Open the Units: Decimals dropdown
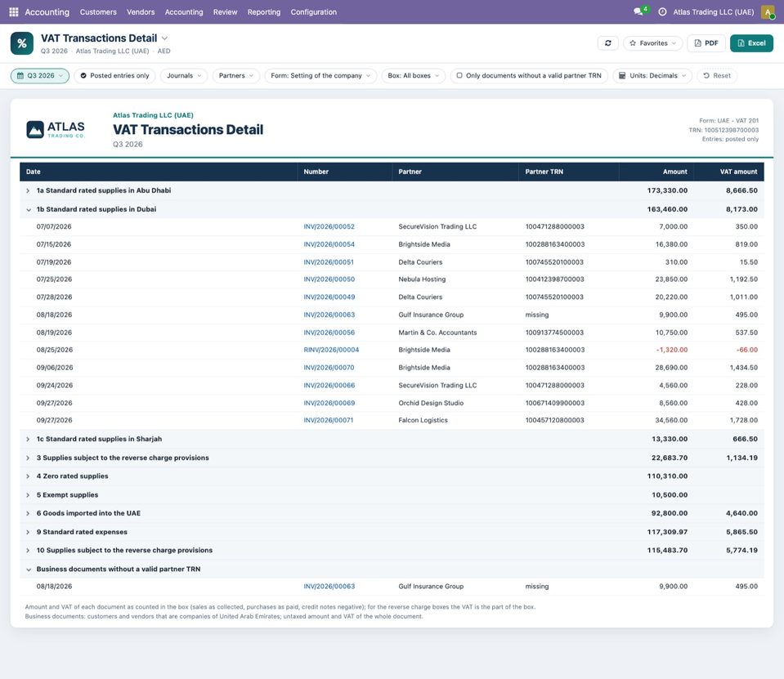The width and height of the screenshot is (784, 679). (652, 75)
